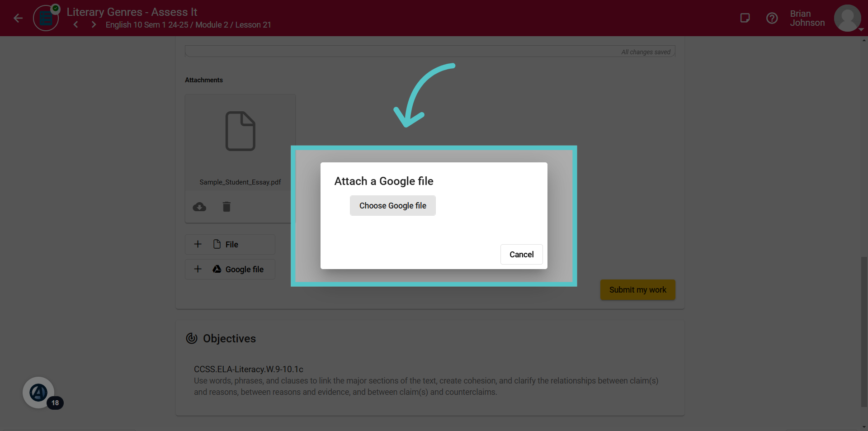
Task: Submit my work
Action: pos(638,290)
